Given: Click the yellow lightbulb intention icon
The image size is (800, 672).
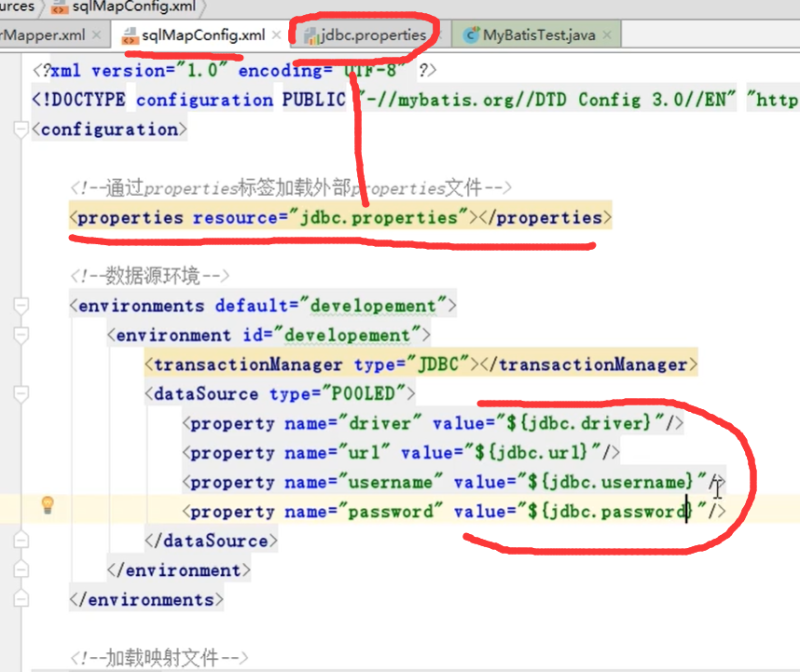Looking at the screenshot, I should pos(48,505).
